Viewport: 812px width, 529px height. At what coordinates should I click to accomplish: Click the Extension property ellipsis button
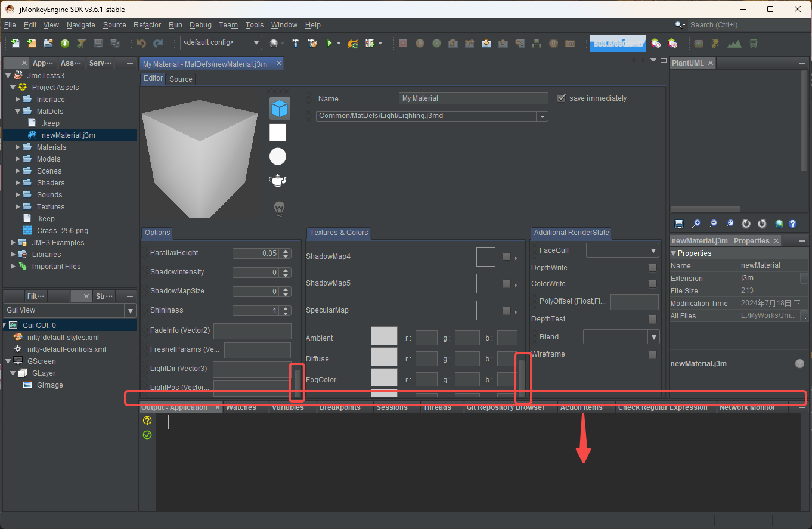pyautogui.click(x=804, y=278)
